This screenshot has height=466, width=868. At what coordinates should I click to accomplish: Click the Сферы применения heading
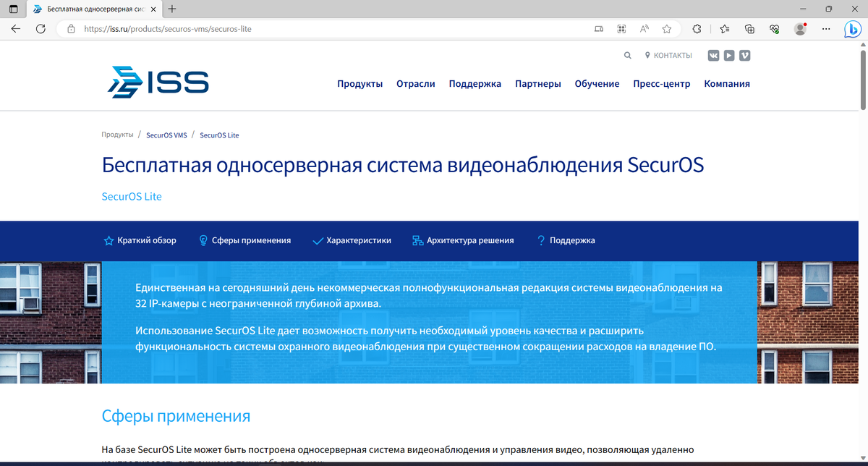click(176, 416)
